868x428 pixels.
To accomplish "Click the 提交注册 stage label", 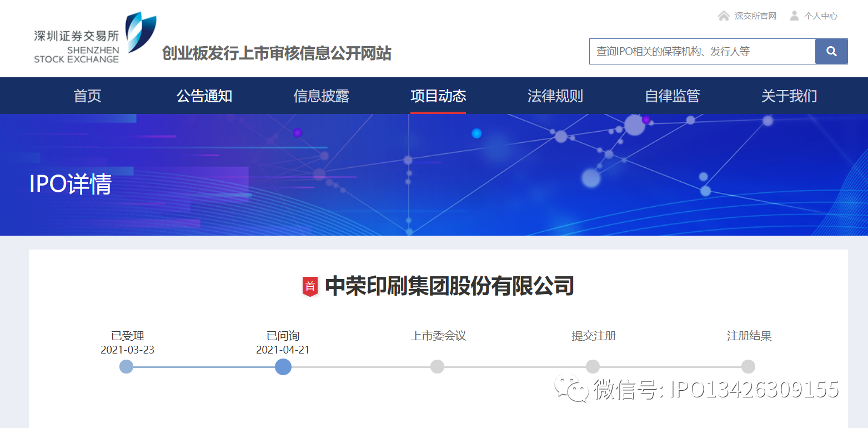I will [594, 336].
